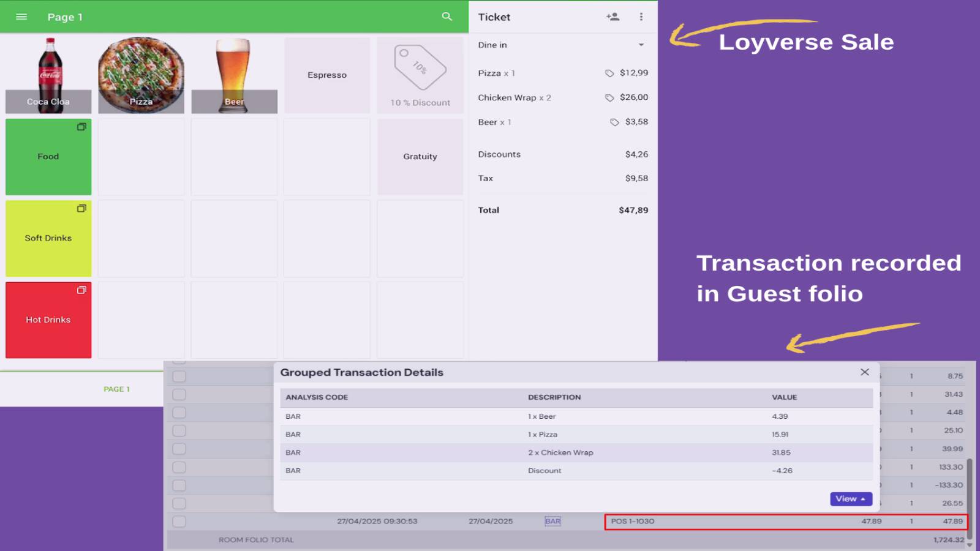This screenshot has width=980, height=551.
Task: Open the hamburger navigation menu
Action: click(x=21, y=17)
